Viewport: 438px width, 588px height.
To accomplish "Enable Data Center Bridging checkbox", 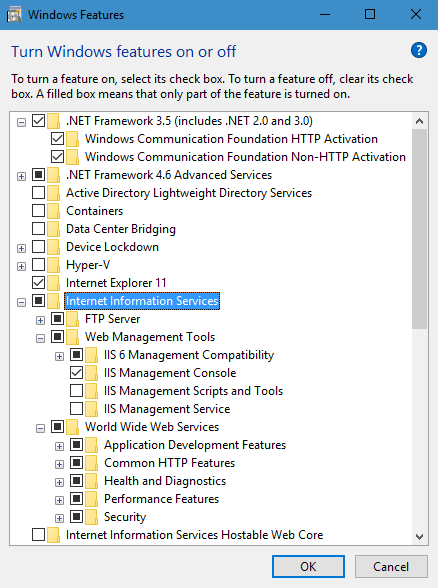I will coord(38,229).
